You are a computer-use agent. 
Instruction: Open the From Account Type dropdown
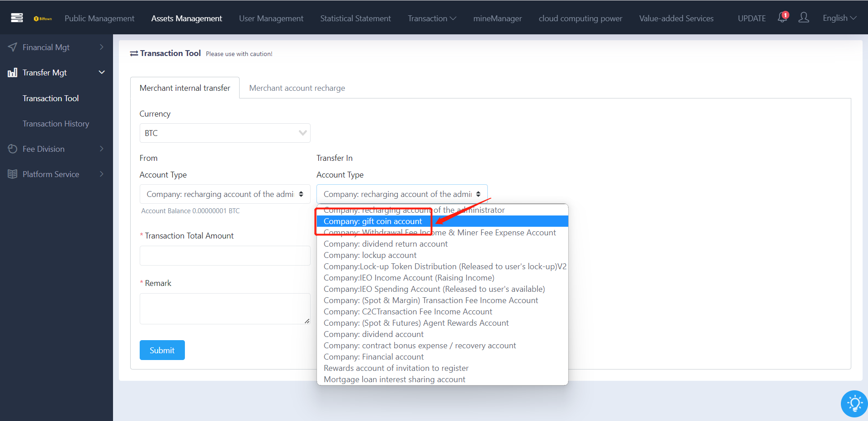pos(225,194)
